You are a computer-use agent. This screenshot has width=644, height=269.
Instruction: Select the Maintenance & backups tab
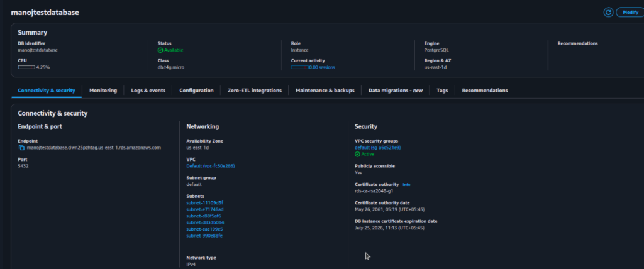(325, 91)
